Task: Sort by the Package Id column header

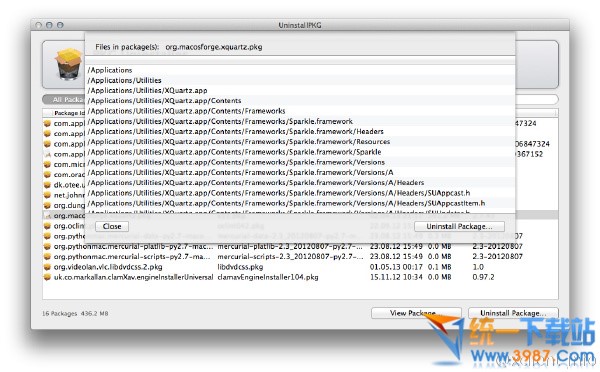Action: tap(64, 113)
